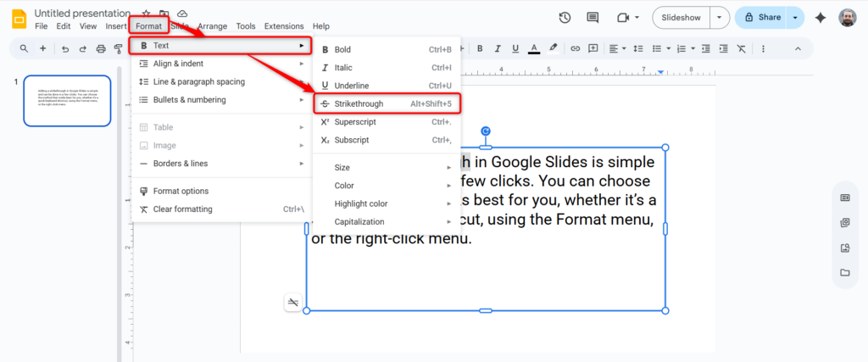Click the Share button
The height and width of the screenshot is (362, 868).
(x=762, y=18)
